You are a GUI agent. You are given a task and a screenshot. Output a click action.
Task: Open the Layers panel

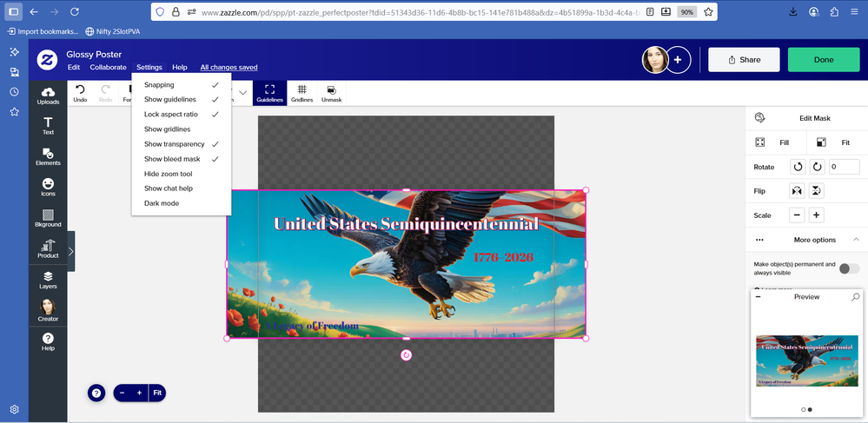pos(48,280)
